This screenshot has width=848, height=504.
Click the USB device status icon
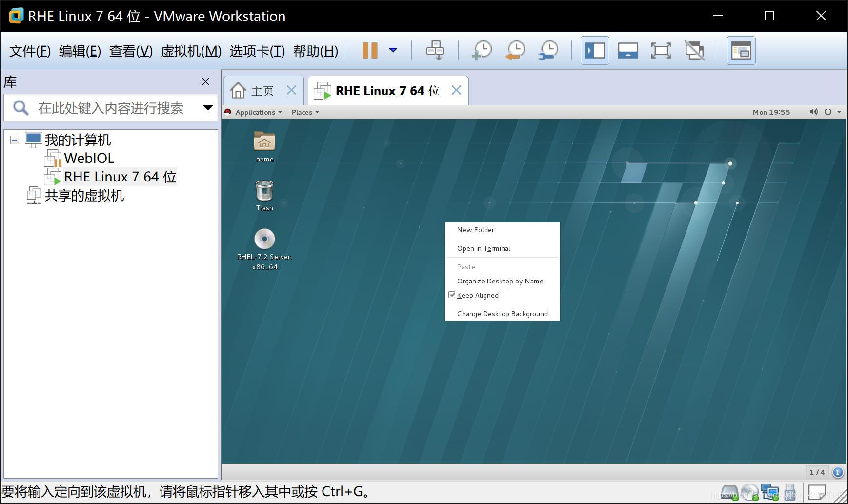tap(790, 492)
